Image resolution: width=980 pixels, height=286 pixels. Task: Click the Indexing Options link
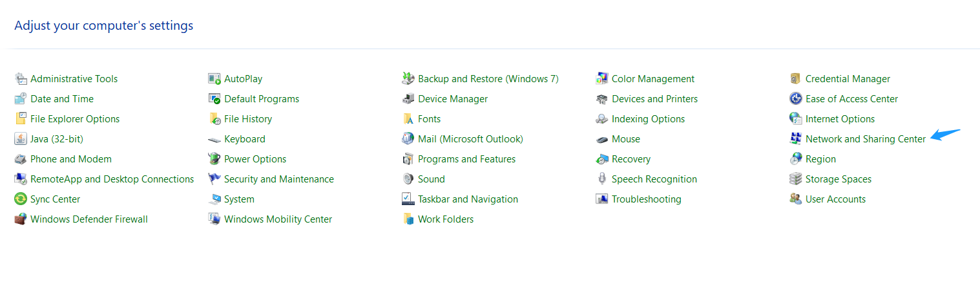coord(649,119)
